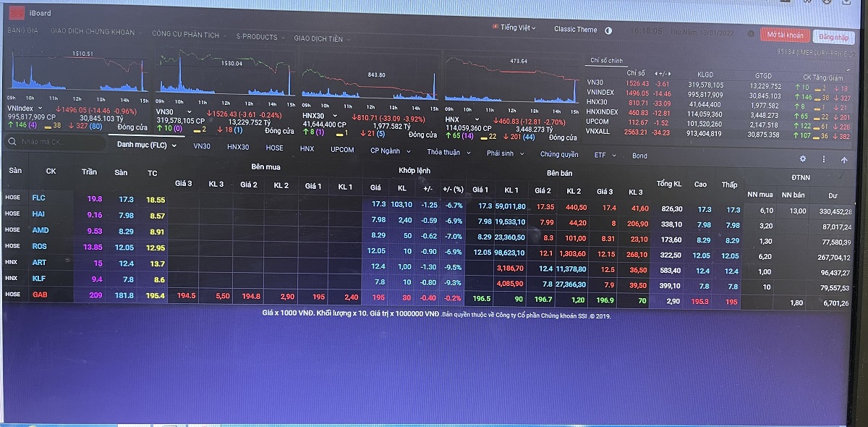This screenshot has height=427, width=868.
Task: Click the Mở tài khoản button
Action: [x=785, y=35]
